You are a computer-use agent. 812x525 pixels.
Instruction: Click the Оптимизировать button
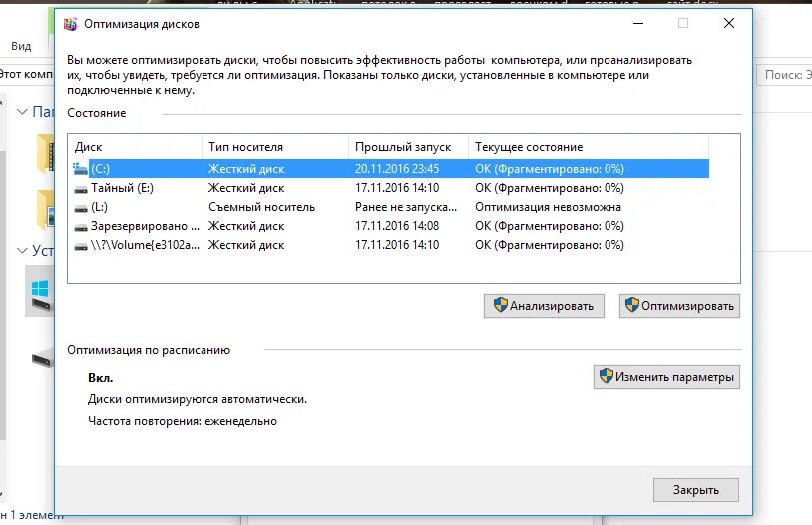coord(679,306)
